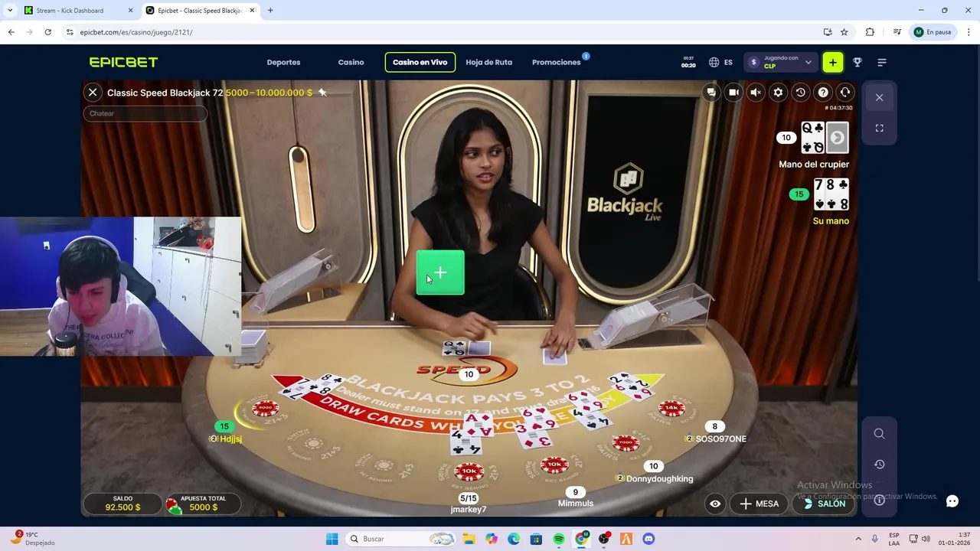980x551 pixels.
Task: Open game settings gear icon
Action: click(778, 93)
